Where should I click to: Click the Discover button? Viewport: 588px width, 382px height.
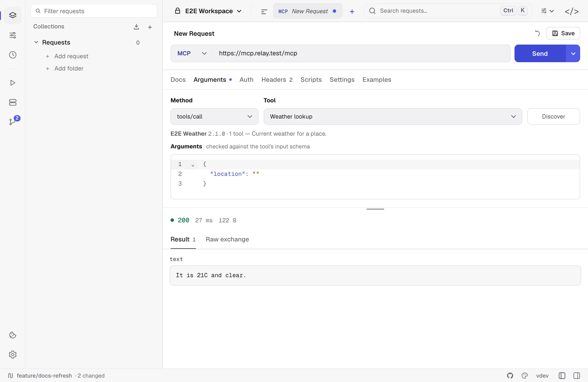click(553, 117)
